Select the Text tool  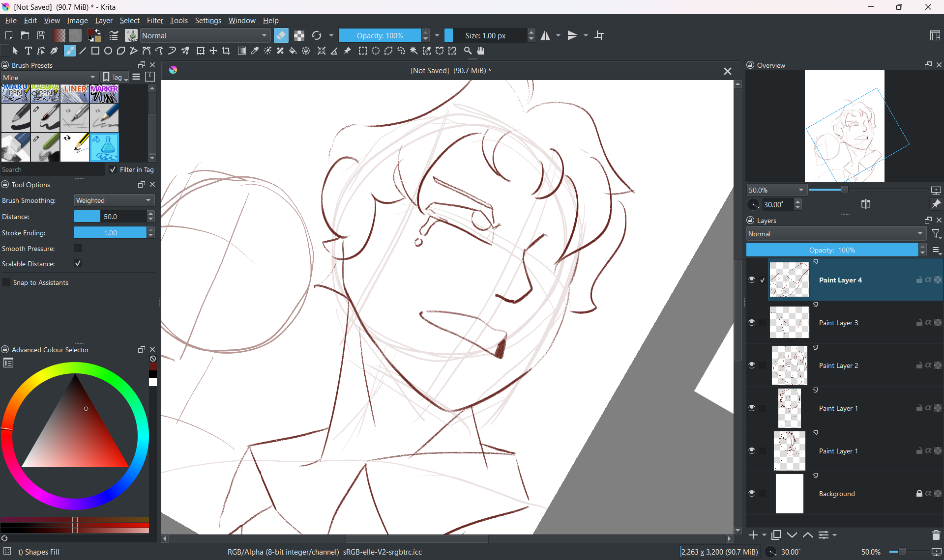(28, 51)
